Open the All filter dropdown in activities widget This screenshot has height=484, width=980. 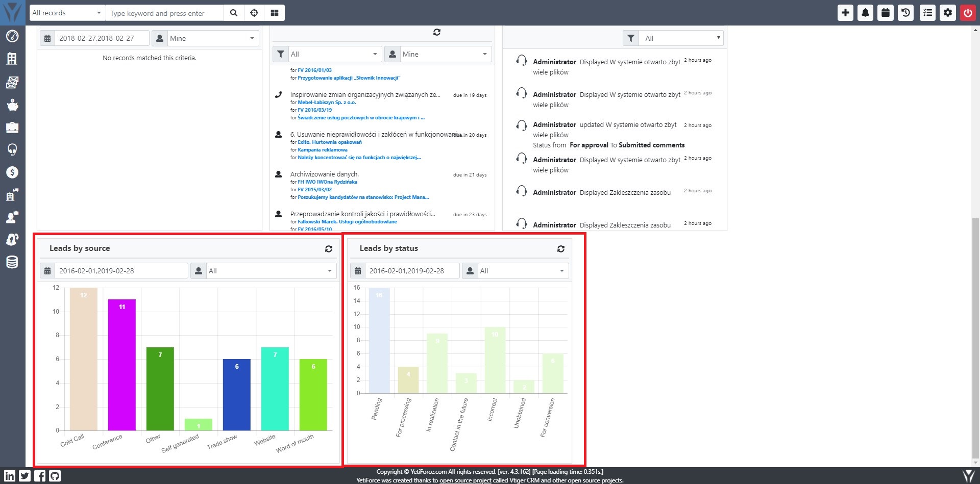[334, 54]
